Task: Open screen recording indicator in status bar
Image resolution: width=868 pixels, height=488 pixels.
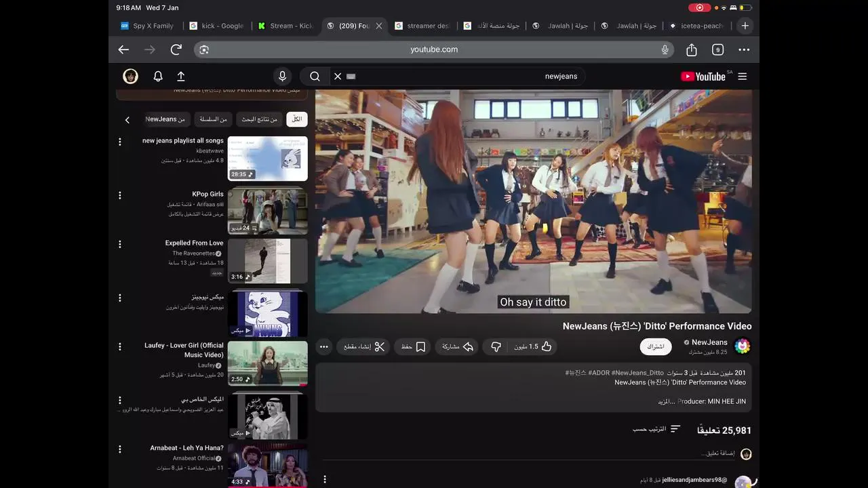Action: (x=699, y=7)
